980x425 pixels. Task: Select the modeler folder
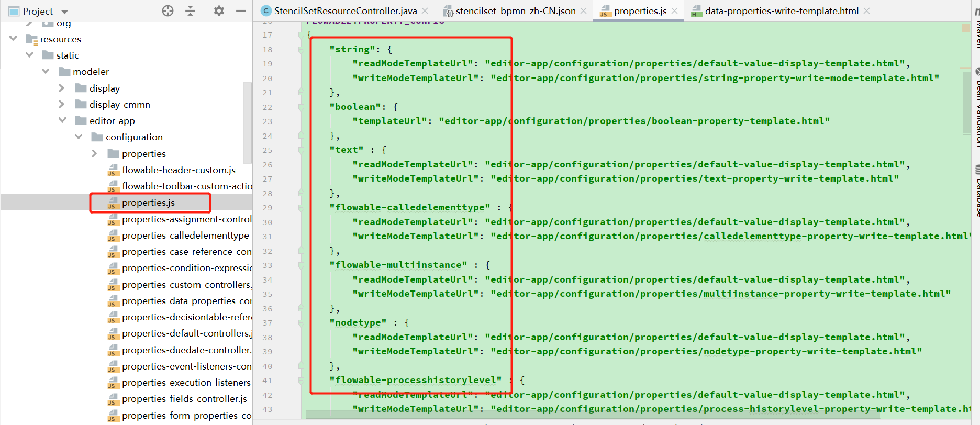[91, 71]
